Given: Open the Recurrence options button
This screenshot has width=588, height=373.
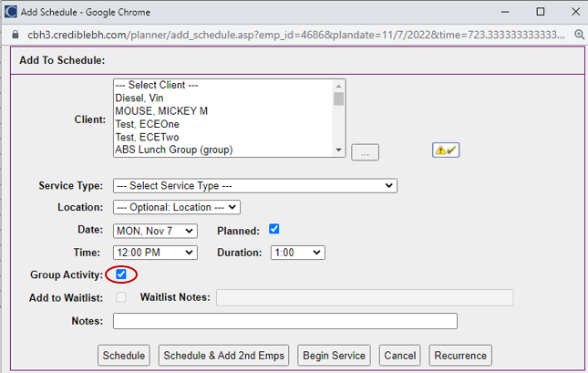Looking at the screenshot, I should coord(460,356).
